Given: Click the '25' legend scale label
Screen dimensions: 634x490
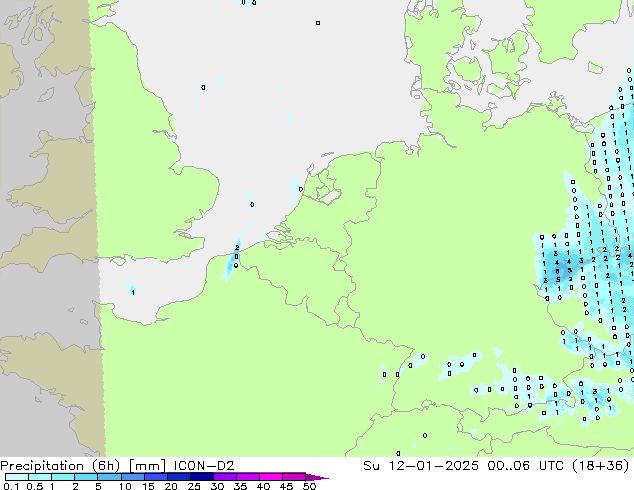Looking at the screenshot, I should [194, 486].
